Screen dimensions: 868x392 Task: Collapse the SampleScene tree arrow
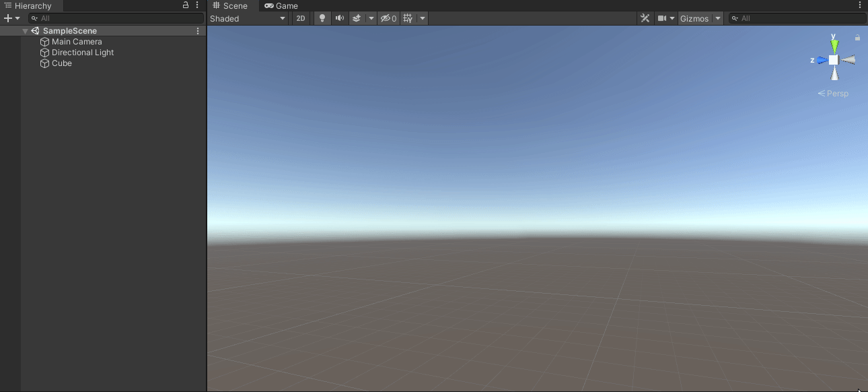pyautogui.click(x=25, y=31)
